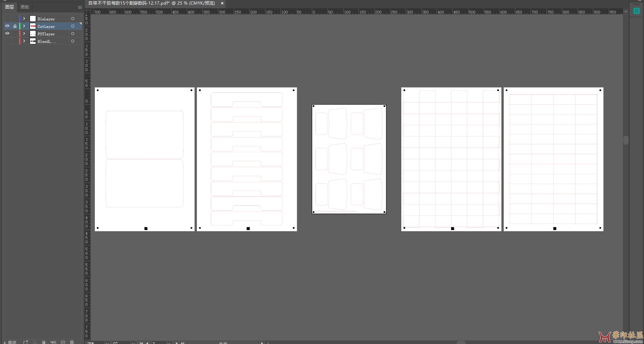Click CutLayer green color strip
This screenshot has height=344, width=644.
point(20,26)
